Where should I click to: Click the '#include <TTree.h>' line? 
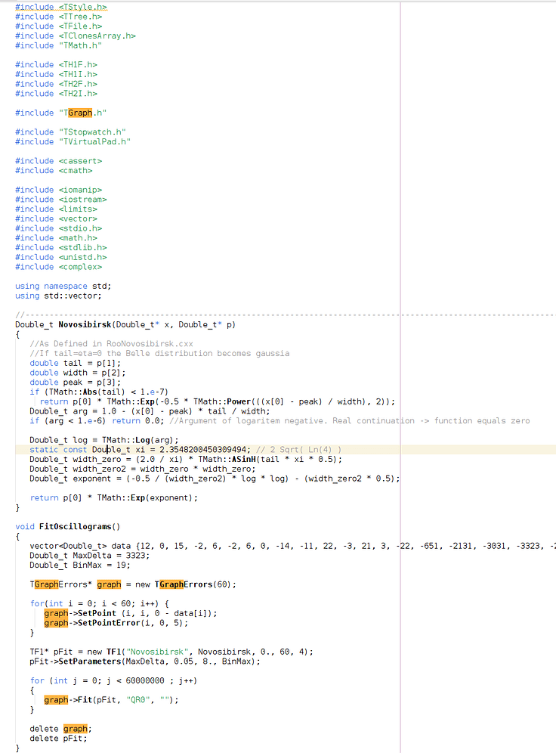(58, 17)
